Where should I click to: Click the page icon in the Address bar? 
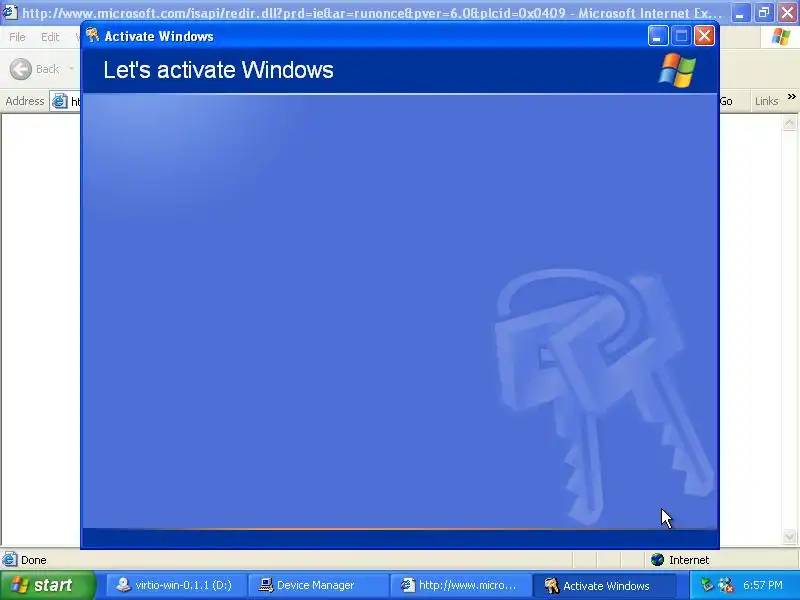59,102
